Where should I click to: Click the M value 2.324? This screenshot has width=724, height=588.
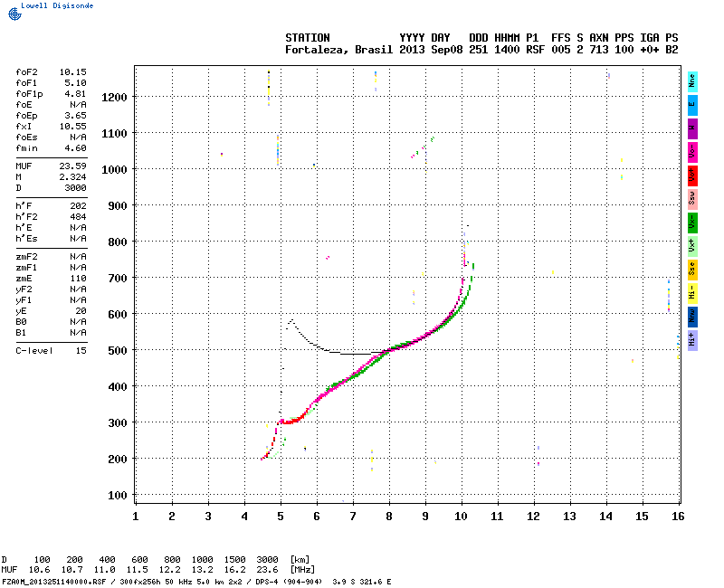(72, 176)
